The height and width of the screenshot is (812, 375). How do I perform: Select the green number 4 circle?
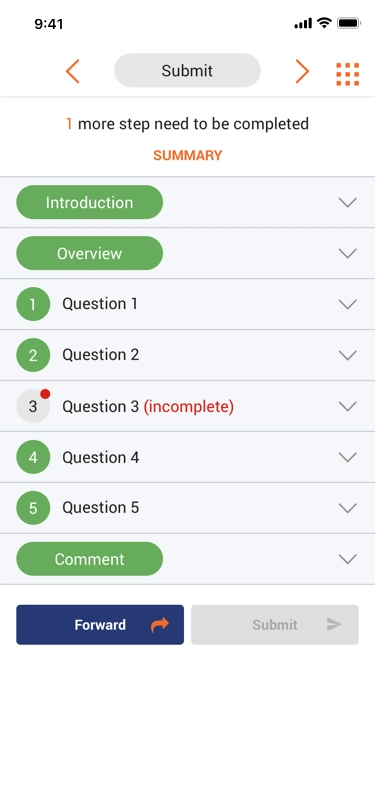33,457
